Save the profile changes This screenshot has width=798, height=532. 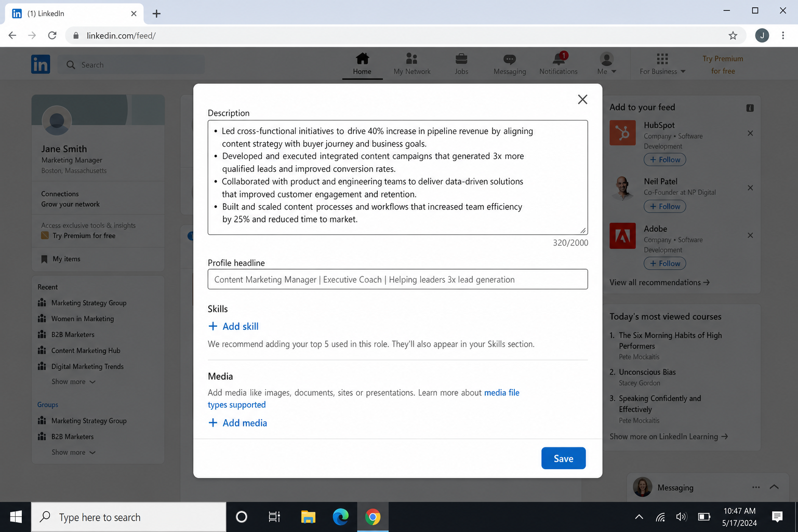click(x=563, y=458)
